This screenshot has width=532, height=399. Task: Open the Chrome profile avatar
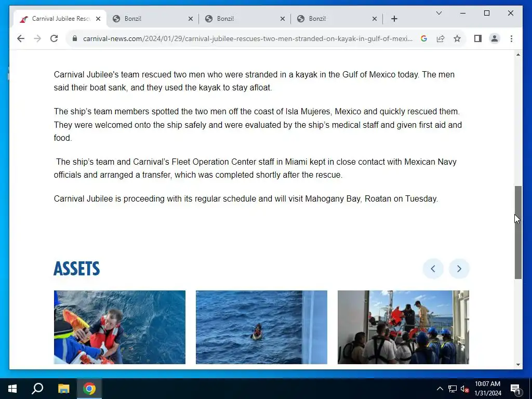pyautogui.click(x=495, y=38)
